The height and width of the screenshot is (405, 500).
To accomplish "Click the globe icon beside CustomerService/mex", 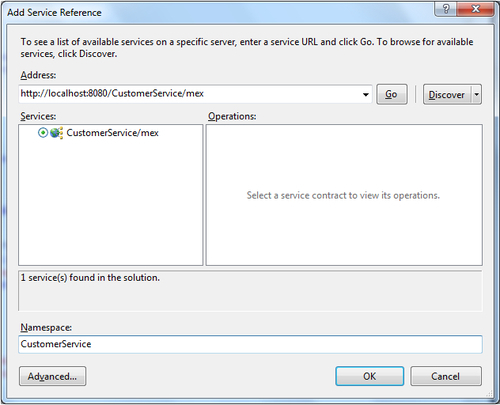I will [x=56, y=133].
